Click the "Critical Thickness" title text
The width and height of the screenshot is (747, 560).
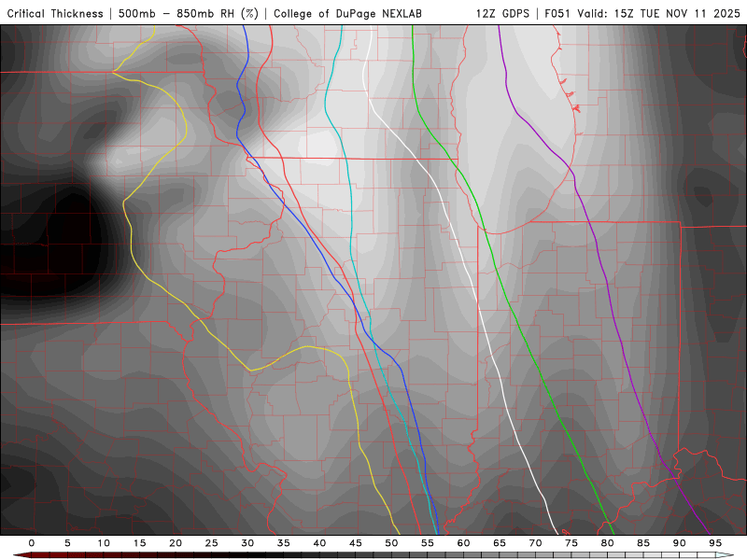pos(55,13)
